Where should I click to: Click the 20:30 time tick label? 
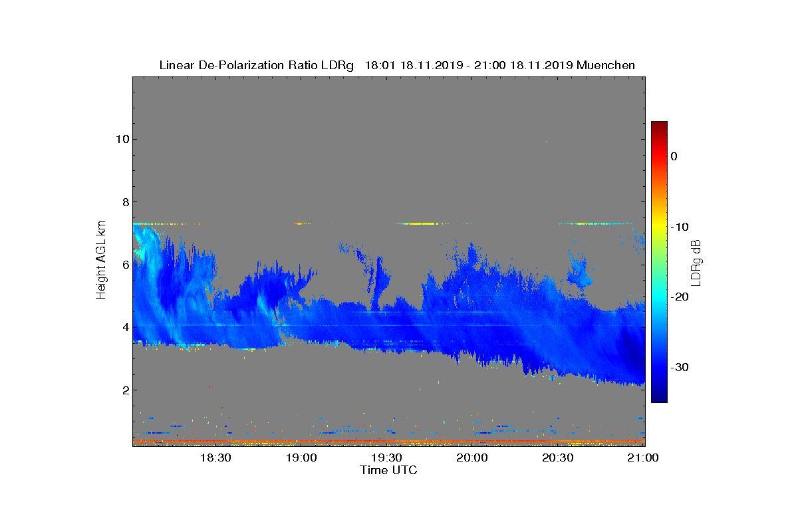coord(558,458)
